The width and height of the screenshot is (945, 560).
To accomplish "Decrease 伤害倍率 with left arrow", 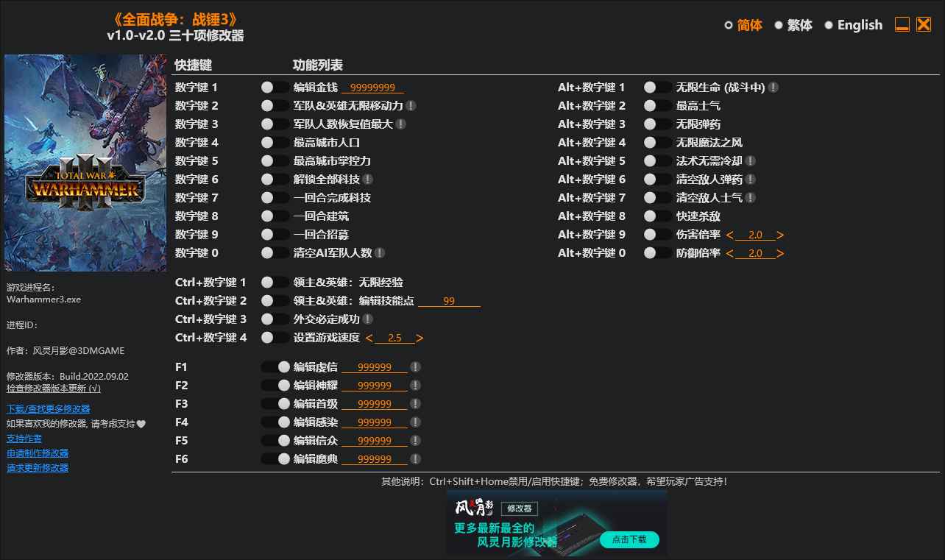I will [x=730, y=235].
